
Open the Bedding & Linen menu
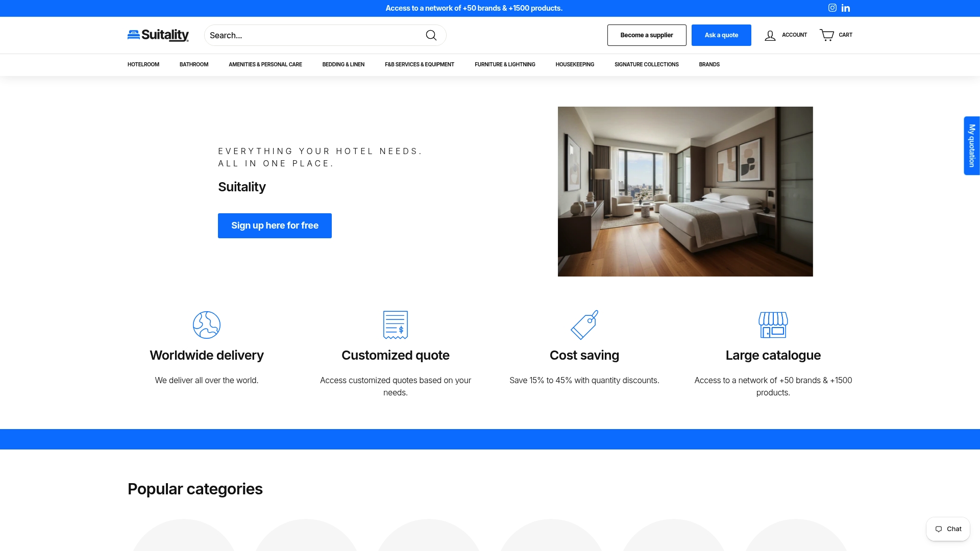point(344,65)
